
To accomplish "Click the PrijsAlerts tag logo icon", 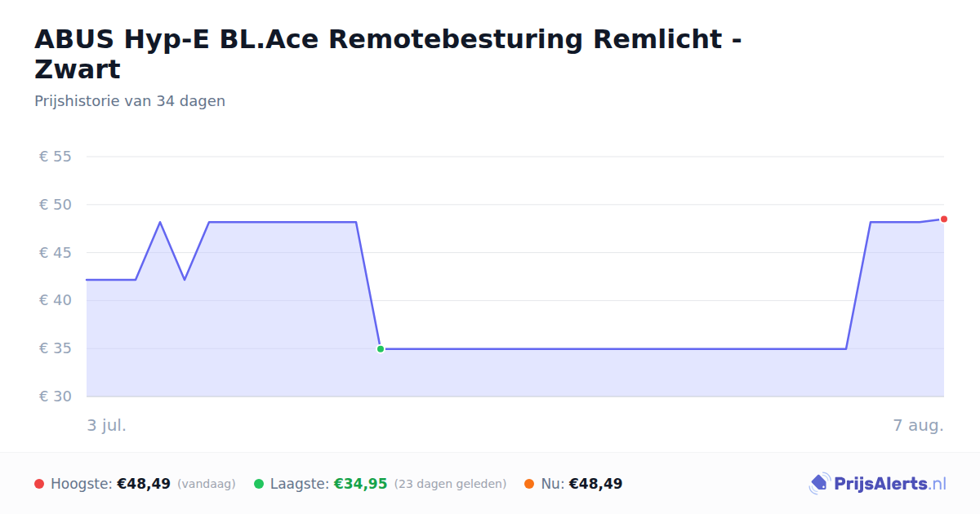I will [819, 484].
